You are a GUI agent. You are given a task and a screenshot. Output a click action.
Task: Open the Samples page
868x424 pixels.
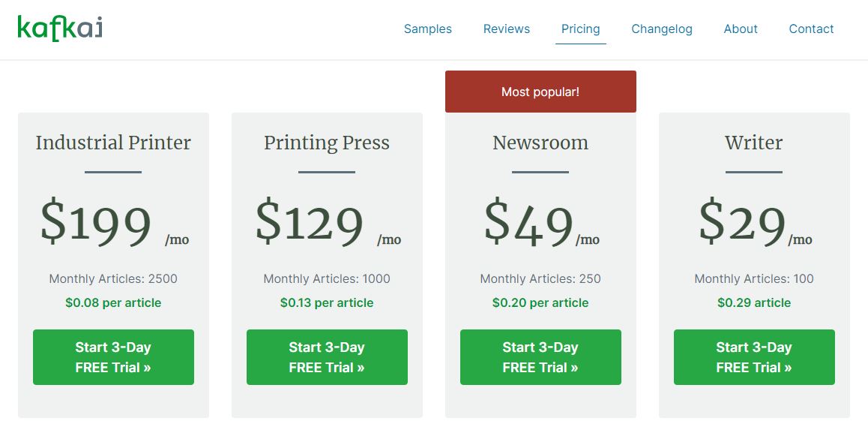(427, 29)
